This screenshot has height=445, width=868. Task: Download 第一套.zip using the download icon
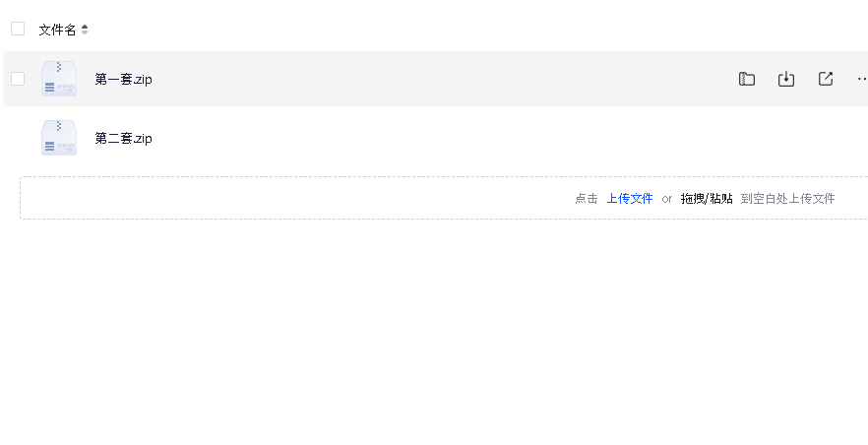tap(786, 79)
